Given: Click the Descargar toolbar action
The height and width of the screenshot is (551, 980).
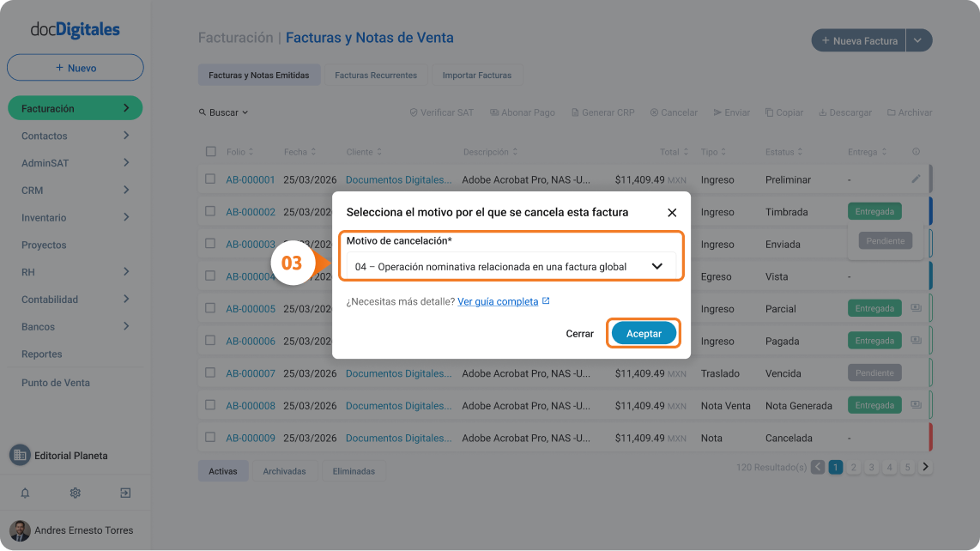Looking at the screenshot, I should (845, 112).
